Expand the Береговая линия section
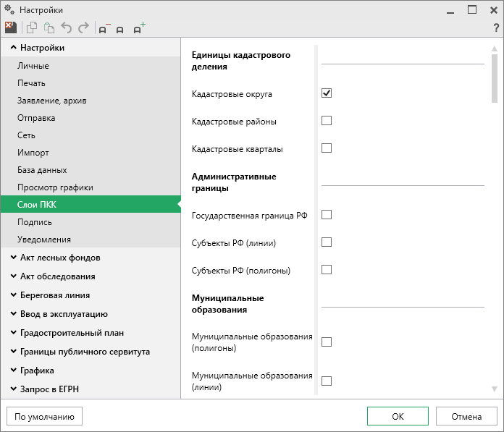 click(x=55, y=295)
